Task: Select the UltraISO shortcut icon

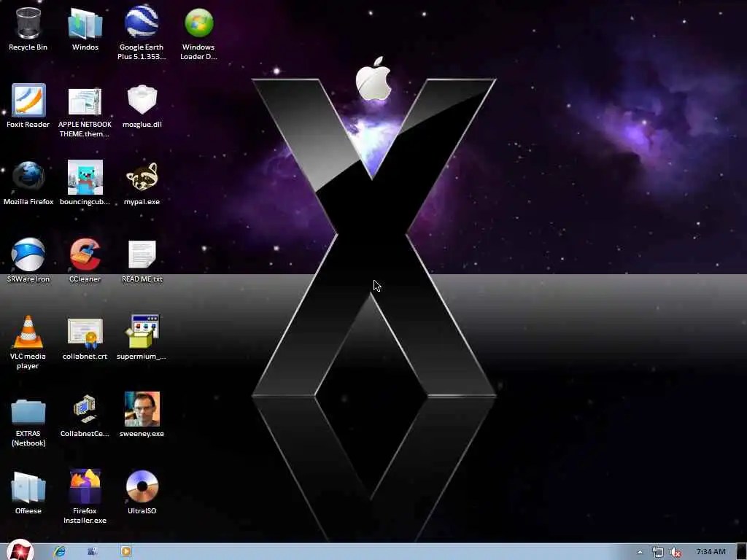Action: point(142,486)
